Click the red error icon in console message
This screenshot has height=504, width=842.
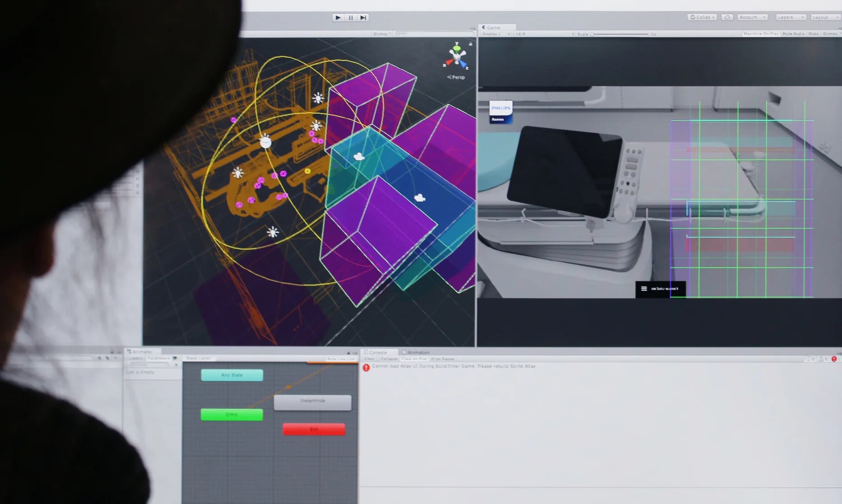click(x=366, y=367)
